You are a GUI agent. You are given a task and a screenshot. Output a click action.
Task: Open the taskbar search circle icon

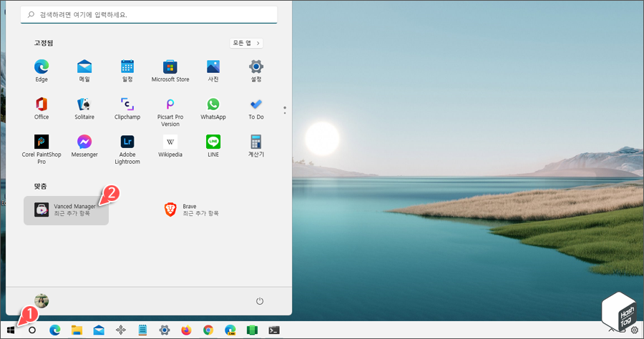pyautogui.click(x=32, y=330)
